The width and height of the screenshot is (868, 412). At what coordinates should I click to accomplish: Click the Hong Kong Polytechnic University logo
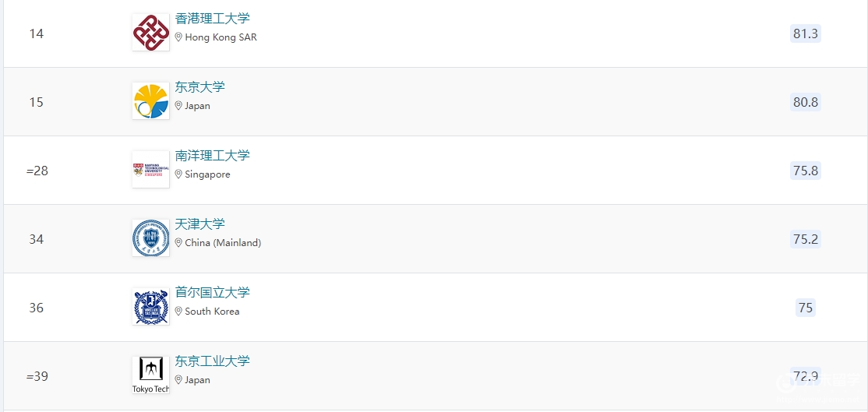(x=150, y=32)
